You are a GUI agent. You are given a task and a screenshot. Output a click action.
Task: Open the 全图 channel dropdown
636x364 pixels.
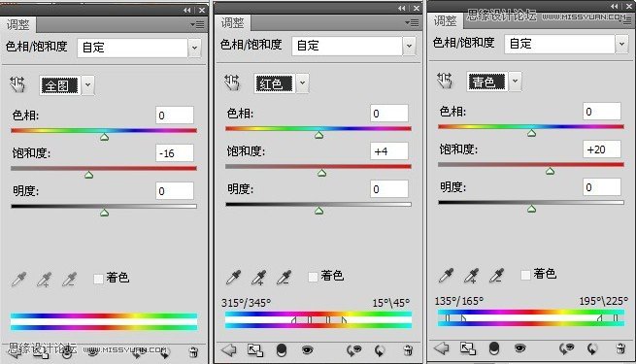coord(87,85)
